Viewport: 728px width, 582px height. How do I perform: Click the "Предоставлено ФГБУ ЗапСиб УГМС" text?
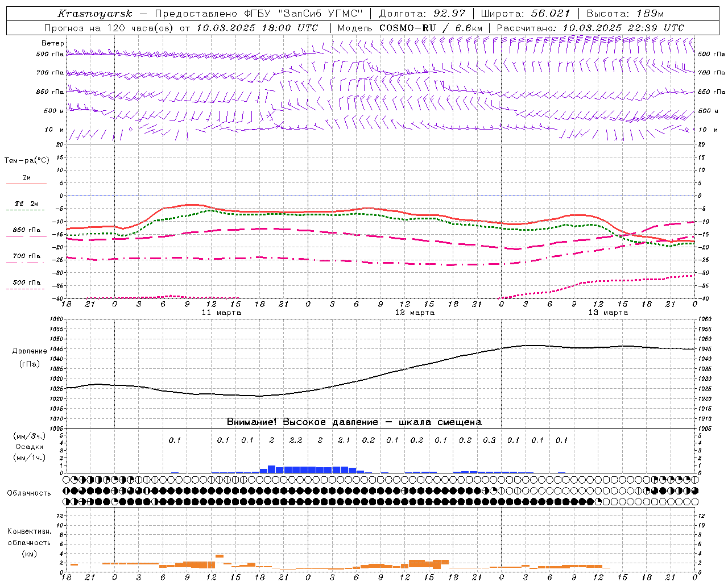(x=259, y=14)
